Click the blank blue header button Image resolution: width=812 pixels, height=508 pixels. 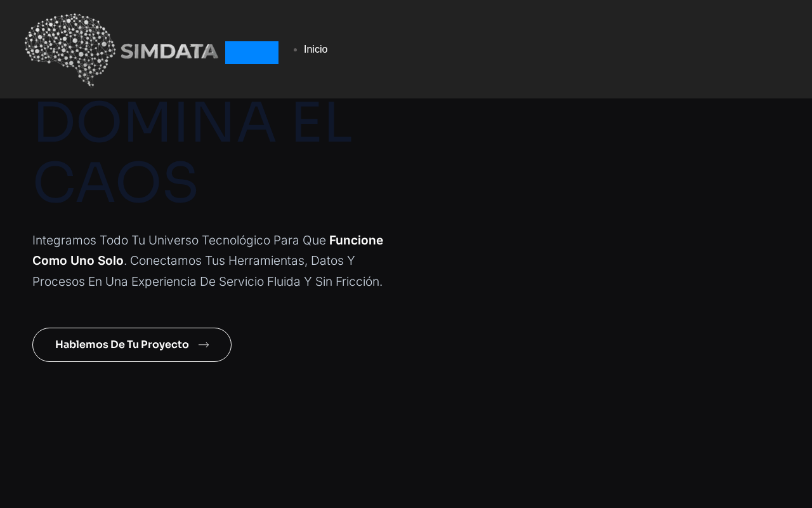pyautogui.click(x=252, y=53)
